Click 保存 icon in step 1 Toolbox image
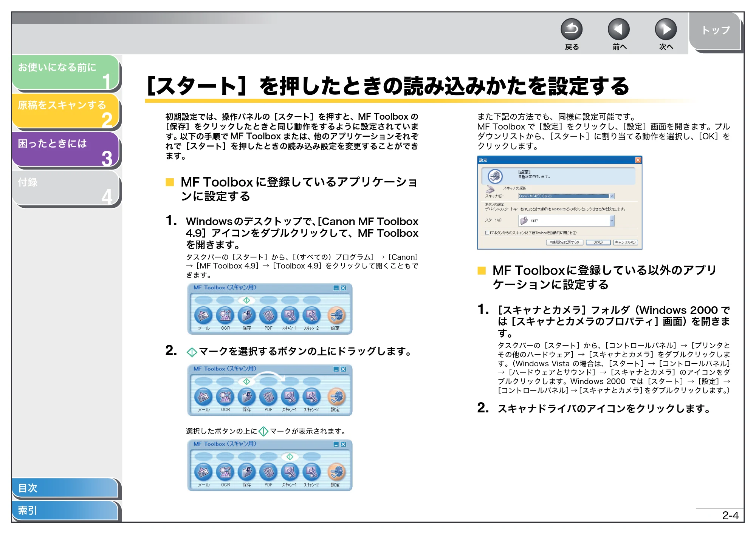 pyautogui.click(x=247, y=315)
